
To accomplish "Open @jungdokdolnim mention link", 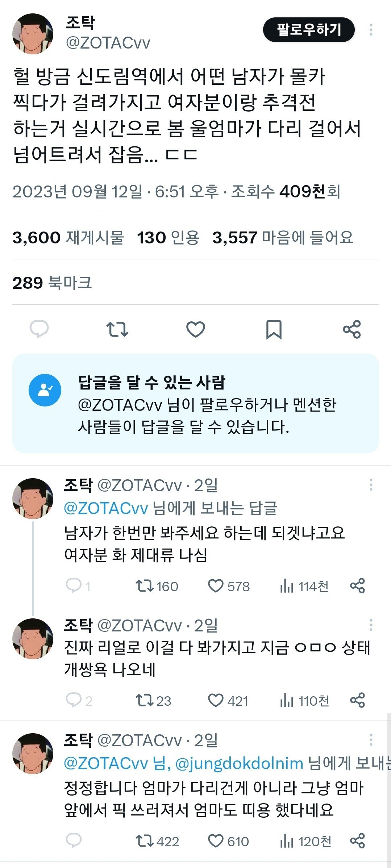I will [239, 763].
